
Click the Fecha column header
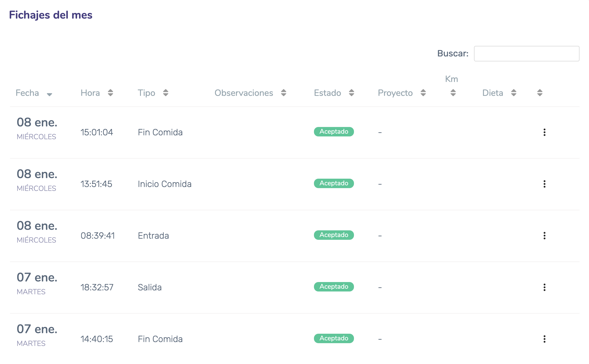pos(27,93)
